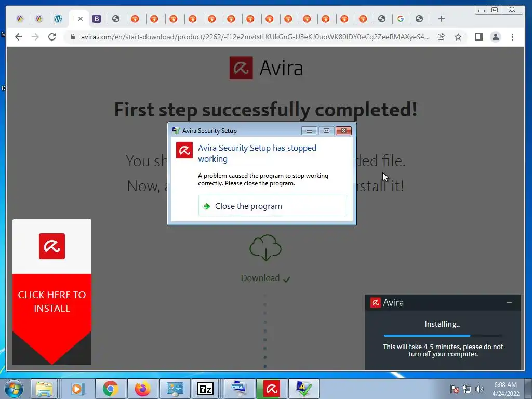Screen dimensions: 532x399
Task: Open Windows Media Player from taskbar
Action: [77, 389]
